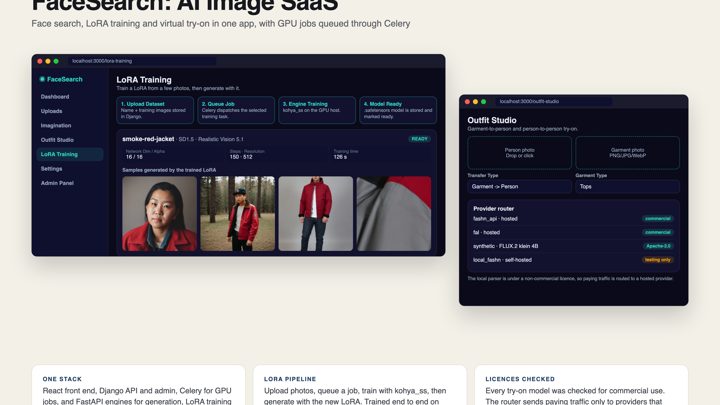Click the smoke-red-jacket model name
This screenshot has height=405, width=720.
[x=148, y=139]
